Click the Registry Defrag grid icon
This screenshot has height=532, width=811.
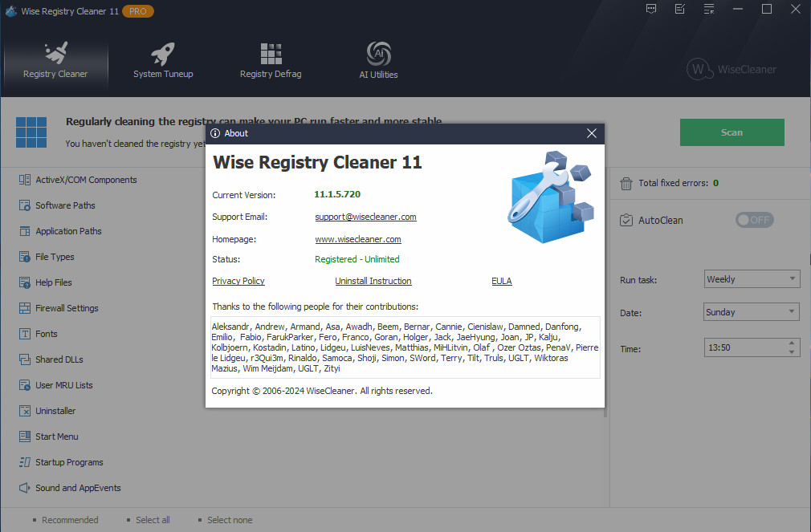pyautogui.click(x=271, y=54)
